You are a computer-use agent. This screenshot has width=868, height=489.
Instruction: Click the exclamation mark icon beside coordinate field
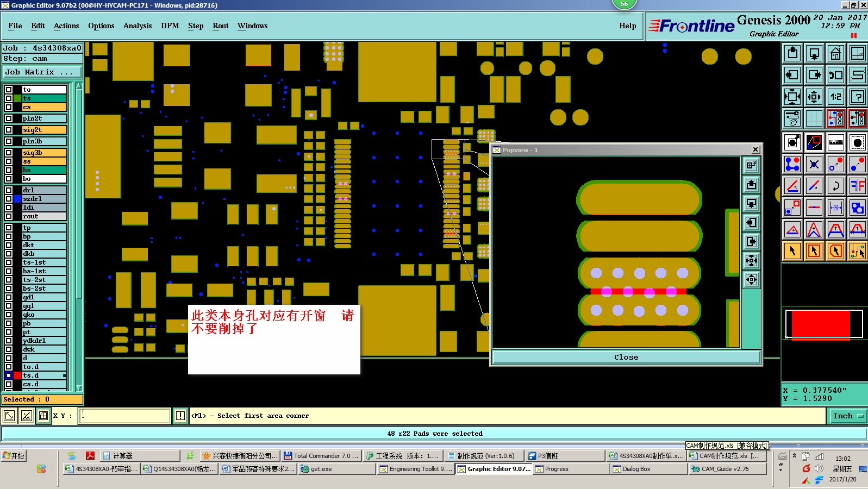(x=180, y=416)
